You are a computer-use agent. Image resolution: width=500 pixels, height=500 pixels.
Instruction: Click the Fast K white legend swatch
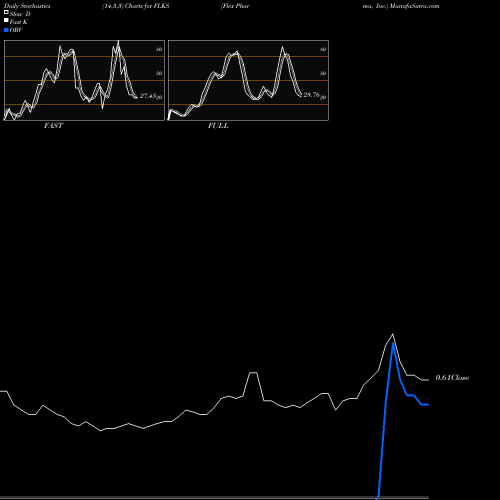(x=6, y=21)
